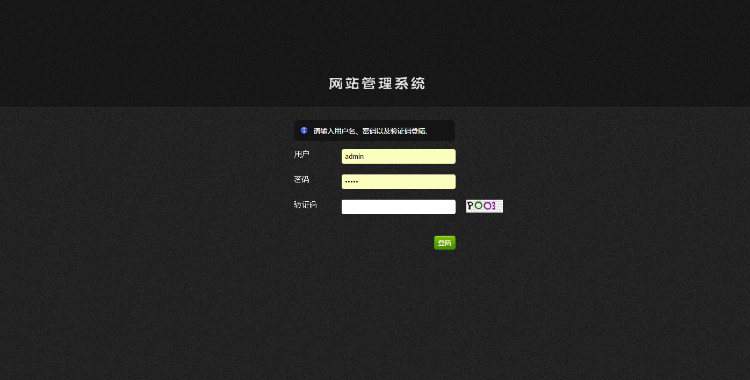Click the notice text prompting for login details
Screen dimensions: 750x380
(370, 131)
